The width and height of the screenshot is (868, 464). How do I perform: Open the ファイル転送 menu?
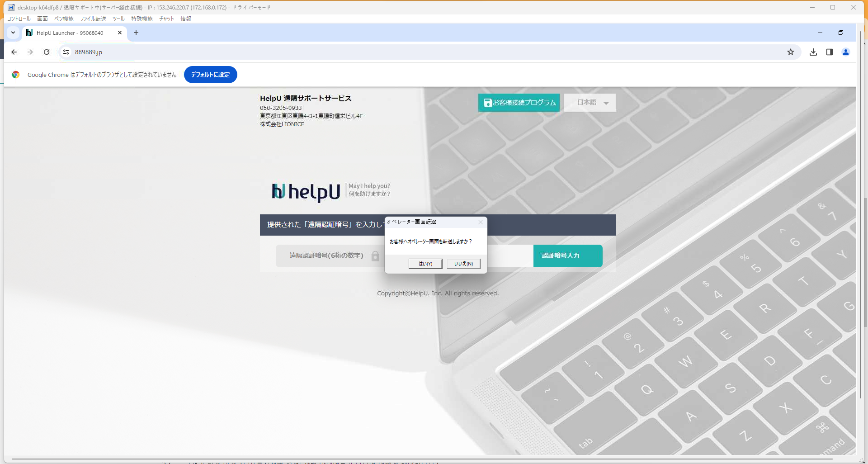93,19
